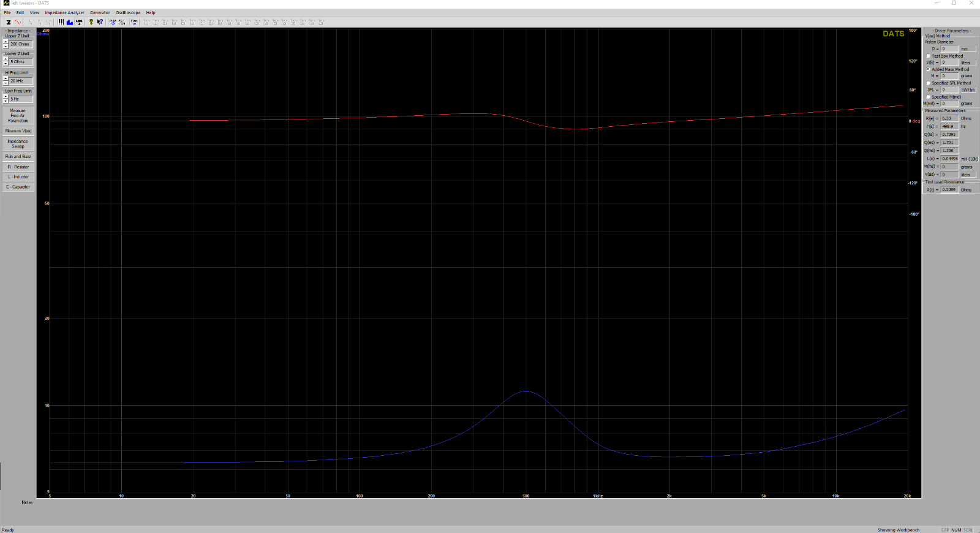
Task: Activate the context help arrow-question icon
Action: pyautogui.click(x=100, y=22)
